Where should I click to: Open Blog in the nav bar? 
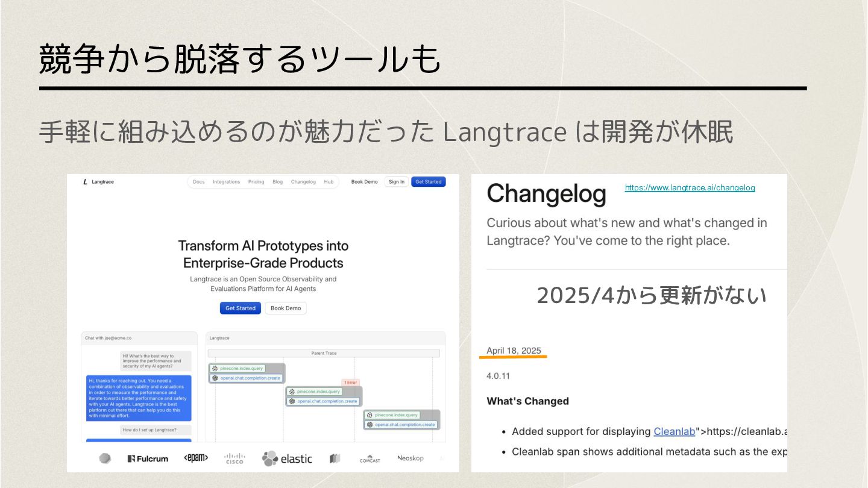click(277, 182)
